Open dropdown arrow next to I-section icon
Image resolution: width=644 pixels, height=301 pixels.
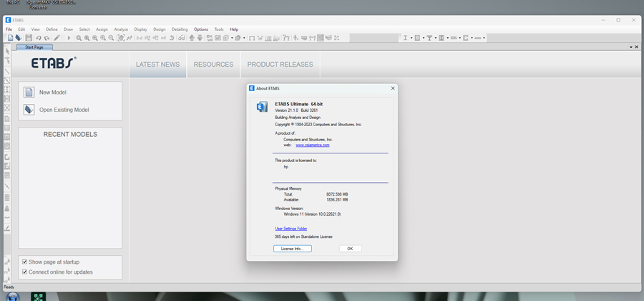(411, 38)
